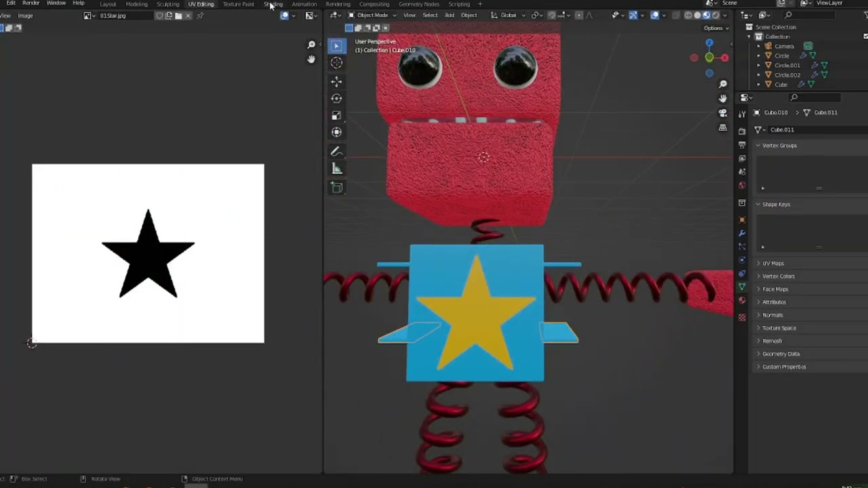The image size is (868, 488).
Task: Switch to the Texture Paint workspace tab
Action: pos(238,4)
